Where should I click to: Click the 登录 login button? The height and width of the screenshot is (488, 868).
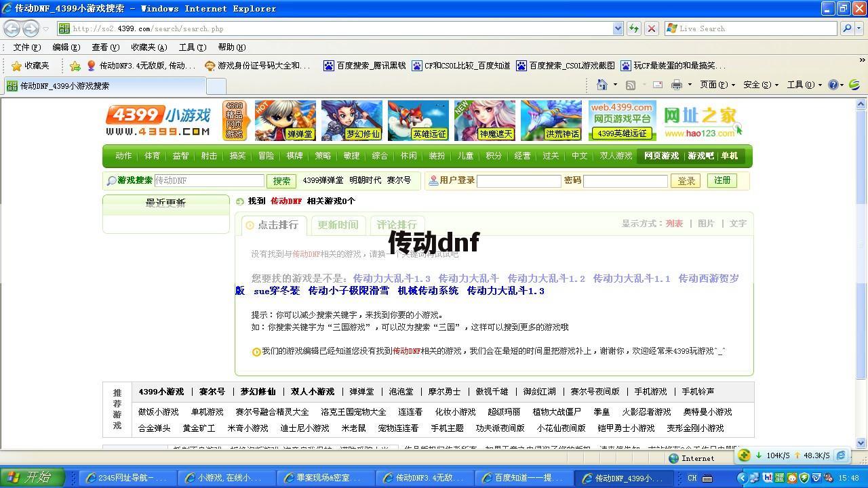pos(686,181)
